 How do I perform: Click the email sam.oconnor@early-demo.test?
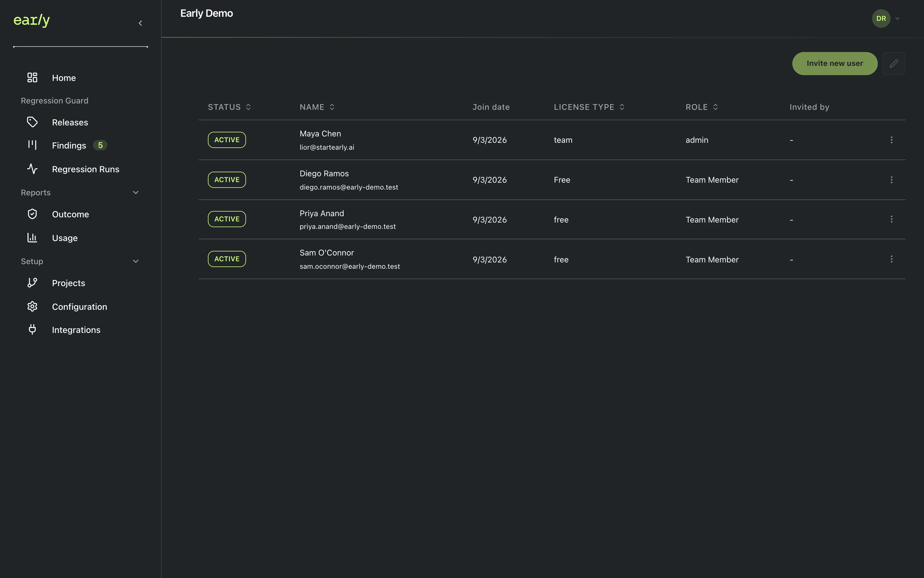point(350,266)
